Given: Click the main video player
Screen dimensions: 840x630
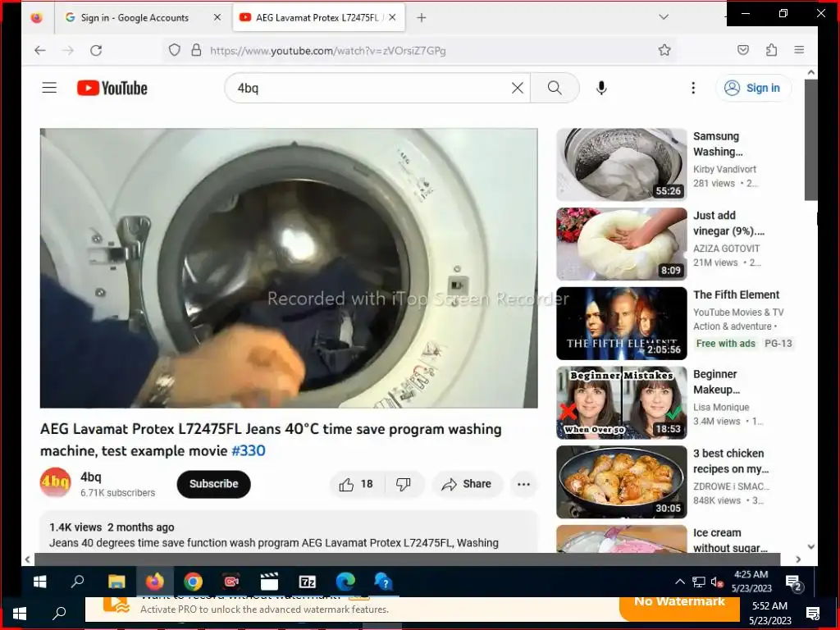Looking at the screenshot, I should 289,268.
